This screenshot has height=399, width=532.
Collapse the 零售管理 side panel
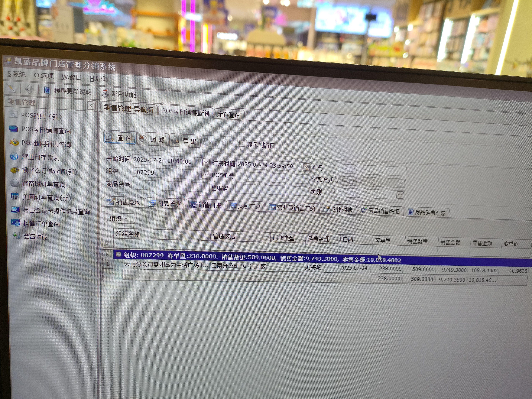(91, 106)
